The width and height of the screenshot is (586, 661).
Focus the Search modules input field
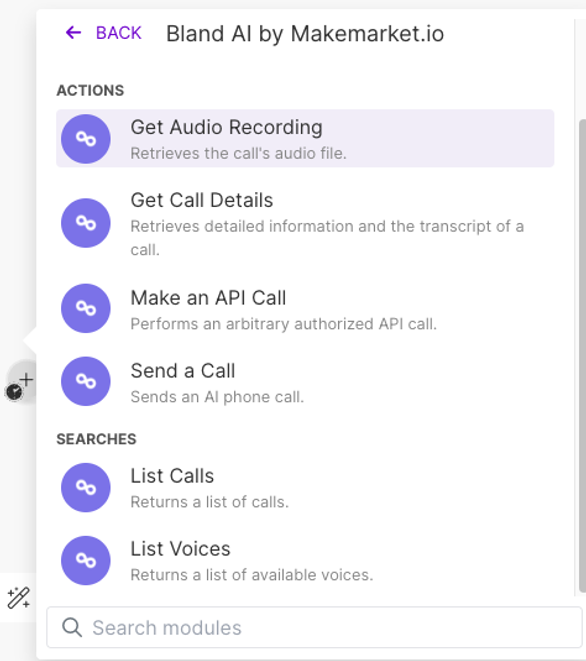click(x=315, y=627)
